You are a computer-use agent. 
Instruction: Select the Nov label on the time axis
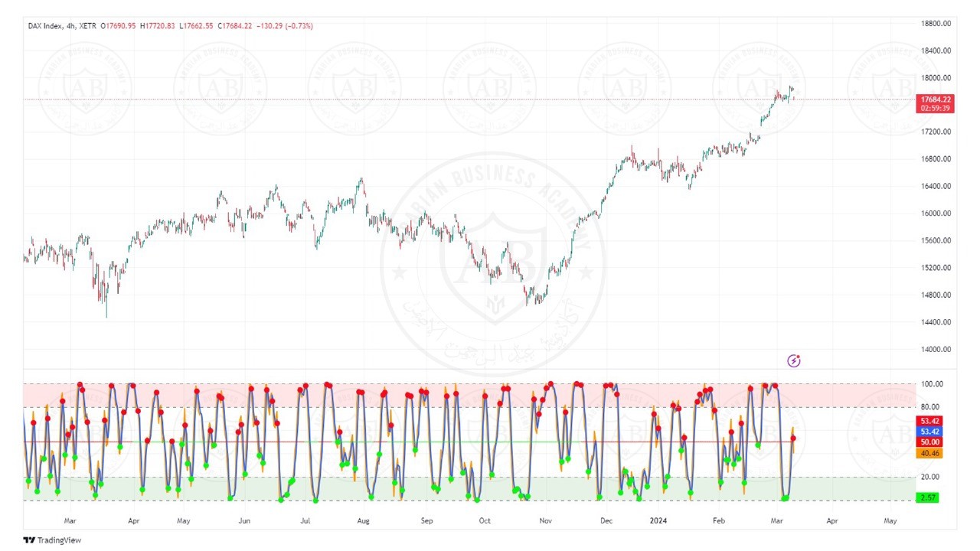tap(545, 520)
